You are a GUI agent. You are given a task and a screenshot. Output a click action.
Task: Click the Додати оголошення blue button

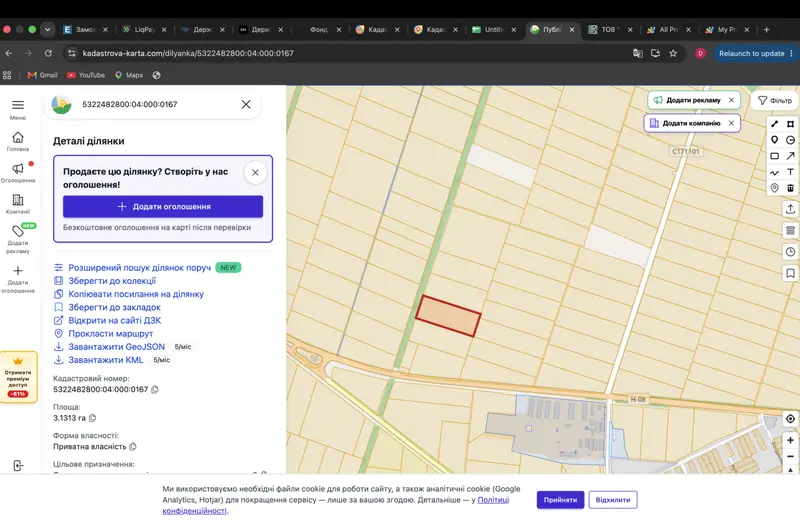163,207
